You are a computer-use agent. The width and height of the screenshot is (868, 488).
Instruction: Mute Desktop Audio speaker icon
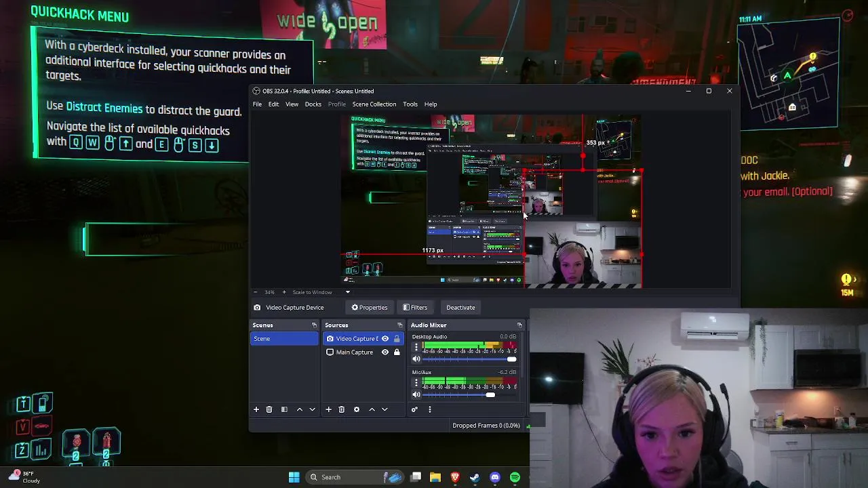tap(416, 359)
